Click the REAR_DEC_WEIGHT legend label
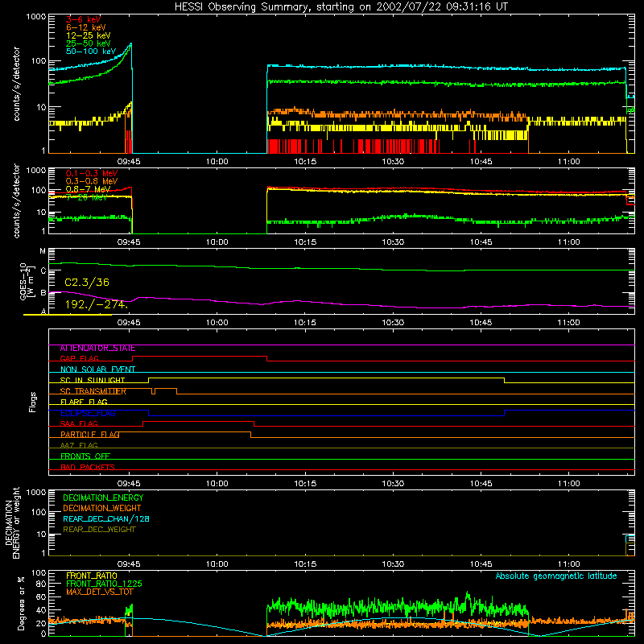 pos(99,530)
